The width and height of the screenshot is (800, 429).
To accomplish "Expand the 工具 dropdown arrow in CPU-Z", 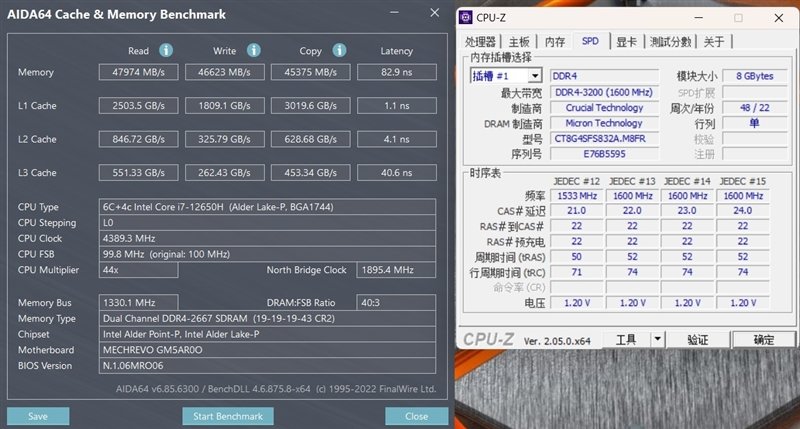I will pyautogui.click(x=657, y=339).
